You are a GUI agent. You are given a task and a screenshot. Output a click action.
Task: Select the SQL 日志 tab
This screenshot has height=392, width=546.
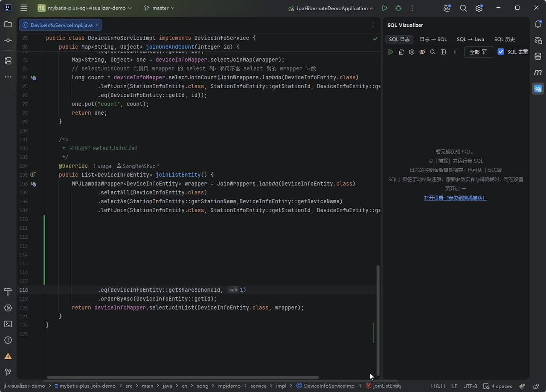[399, 39]
